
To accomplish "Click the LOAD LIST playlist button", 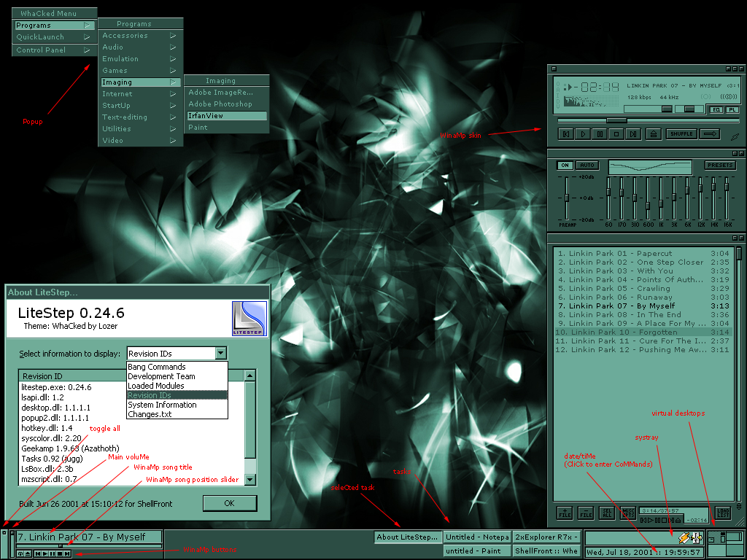I will coord(722,513).
